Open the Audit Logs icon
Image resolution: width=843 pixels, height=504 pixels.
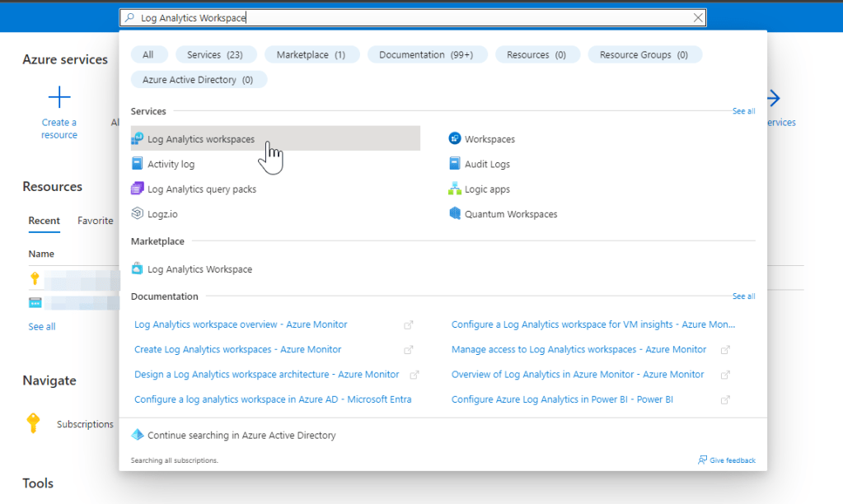pyautogui.click(x=455, y=164)
